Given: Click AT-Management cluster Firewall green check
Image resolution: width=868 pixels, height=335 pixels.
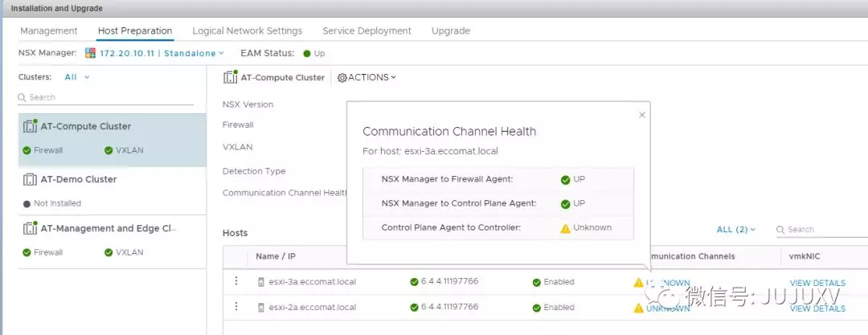Looking at the screenshot, I should point(27,252).
